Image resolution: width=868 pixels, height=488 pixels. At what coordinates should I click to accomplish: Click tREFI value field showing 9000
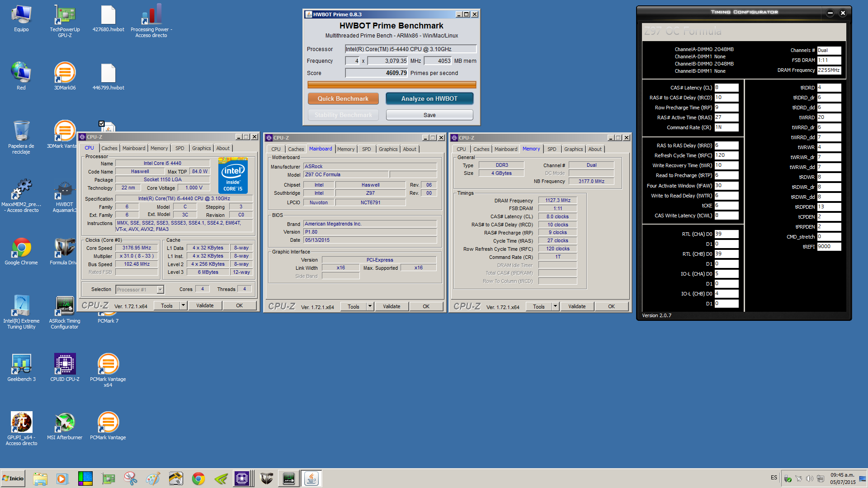(829, 247)
